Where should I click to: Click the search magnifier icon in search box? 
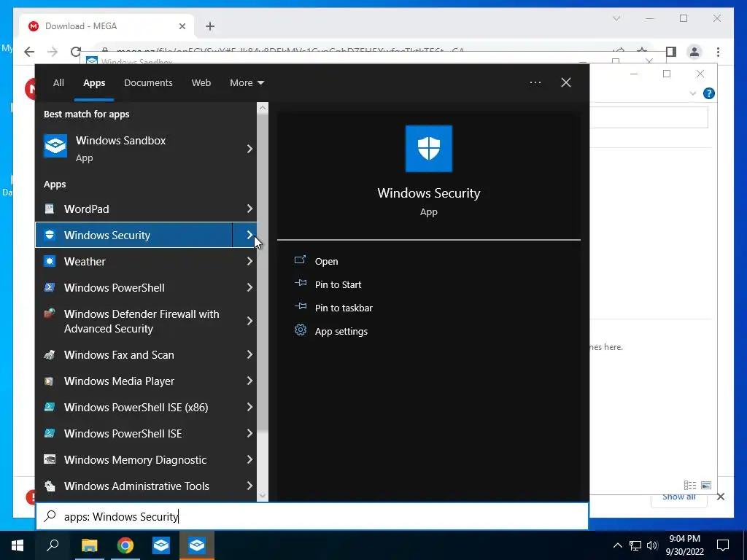[x=50, y=516]
